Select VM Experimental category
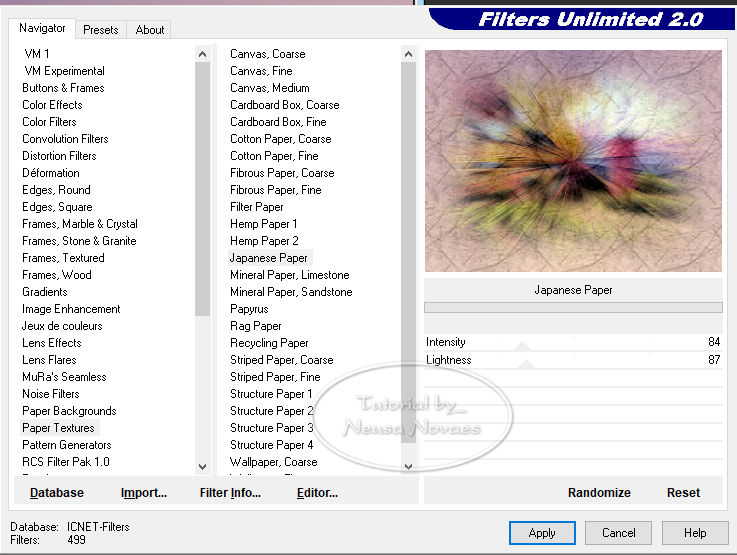This screenshot has height=555, width=737. point(64,71)
